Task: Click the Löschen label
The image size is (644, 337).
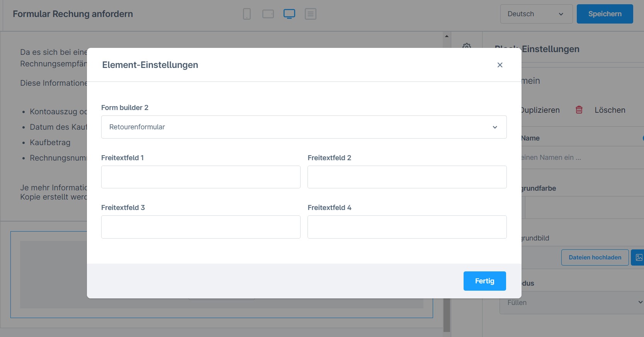Action: click(x=610, y=110)
